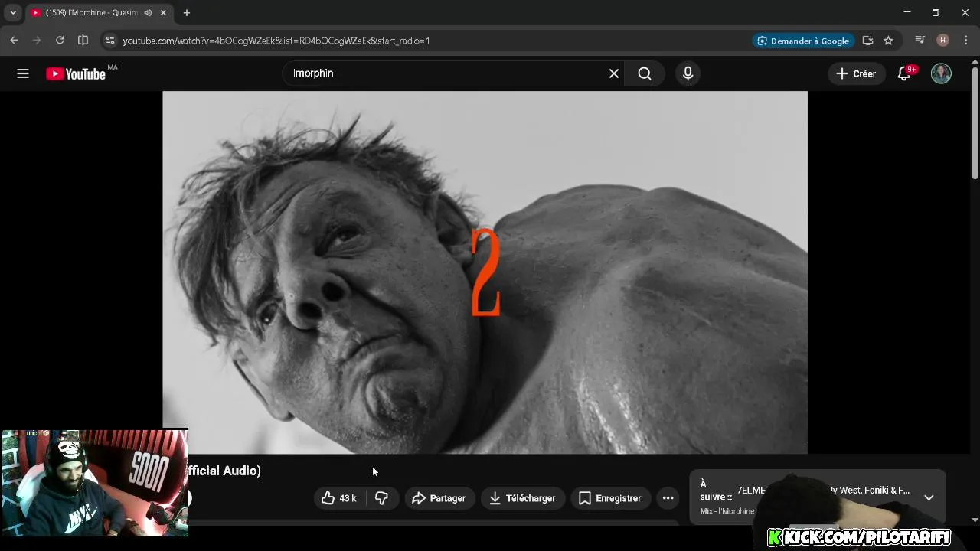Click the magnifier search button
Screen dimensions: 980x551
(645, 73)
